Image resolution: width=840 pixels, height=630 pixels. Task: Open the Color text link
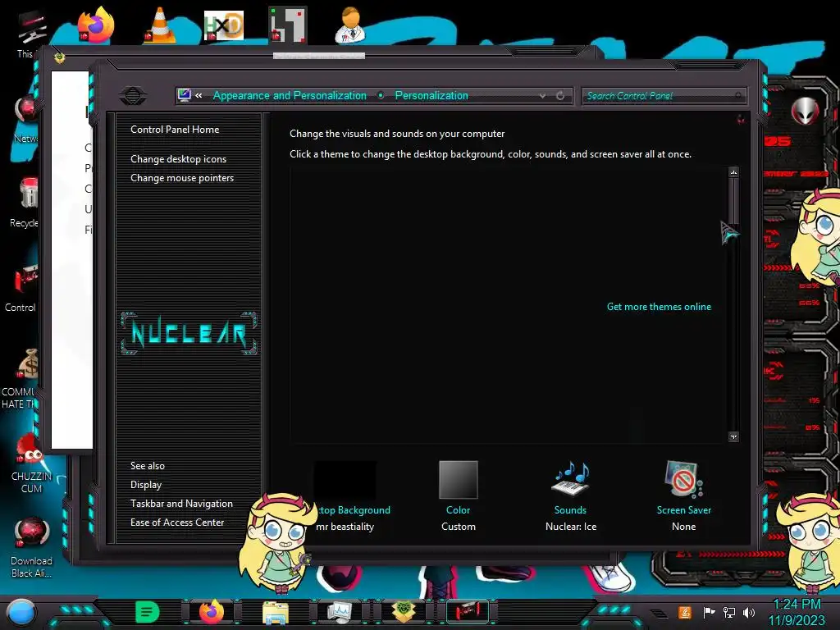(x=458, y=510)
